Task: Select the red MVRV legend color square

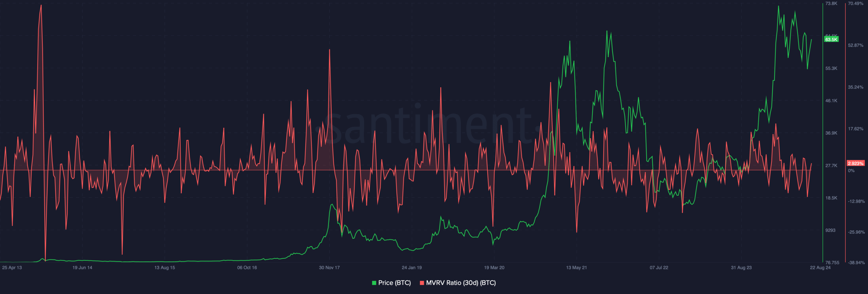Action: point(422,283)
